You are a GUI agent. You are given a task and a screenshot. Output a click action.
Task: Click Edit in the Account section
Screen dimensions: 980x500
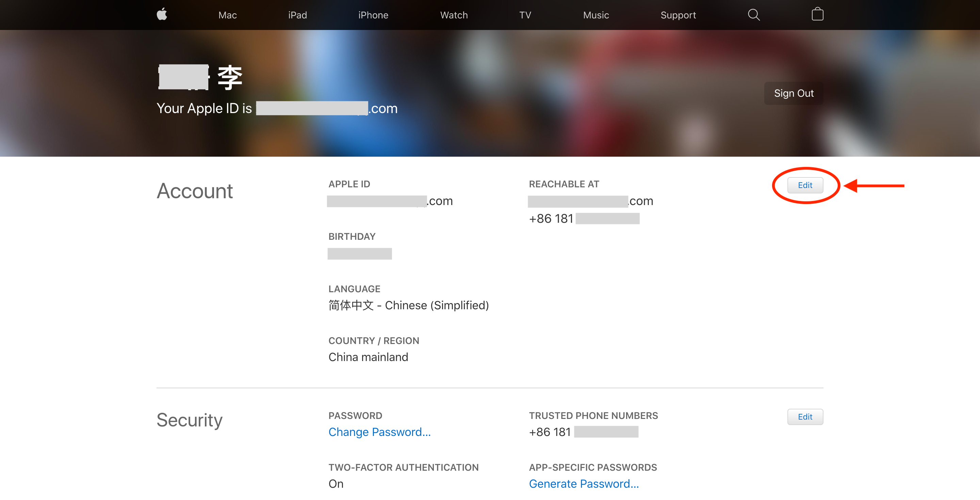[x=805, y=185]
